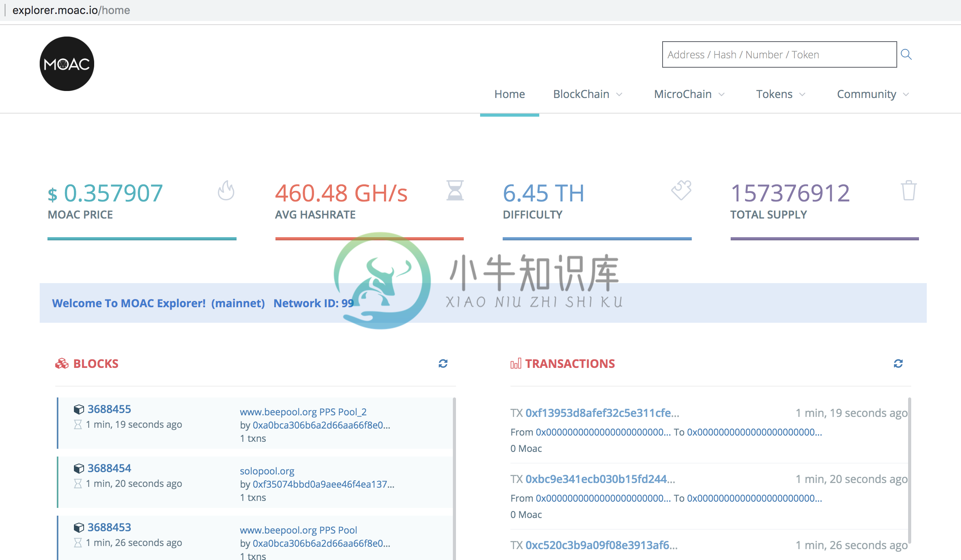
Task: Click Welcome To MOAC Explorer! (mainnet) text
Action: pos(158,303)
